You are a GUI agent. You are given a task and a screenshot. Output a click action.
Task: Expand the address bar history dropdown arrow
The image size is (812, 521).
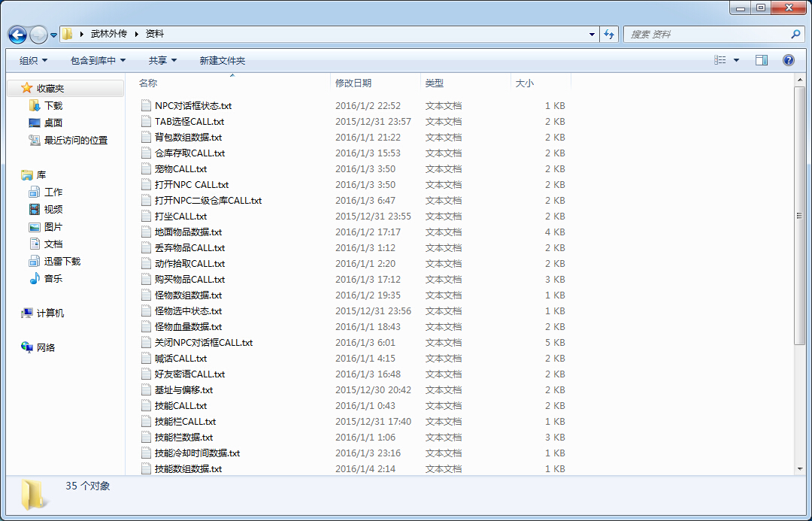[592, 35]
